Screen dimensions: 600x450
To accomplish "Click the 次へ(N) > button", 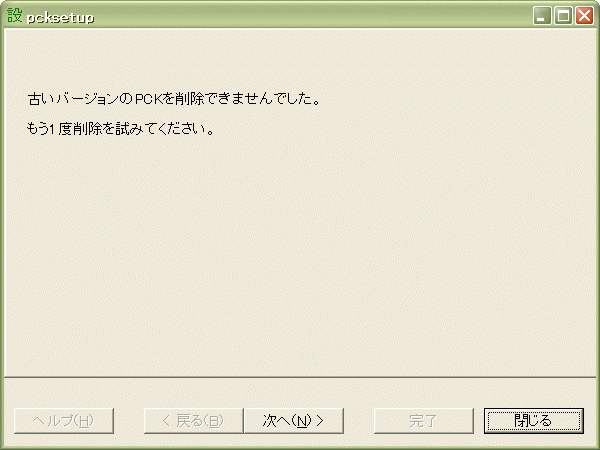I will (293, 421).
